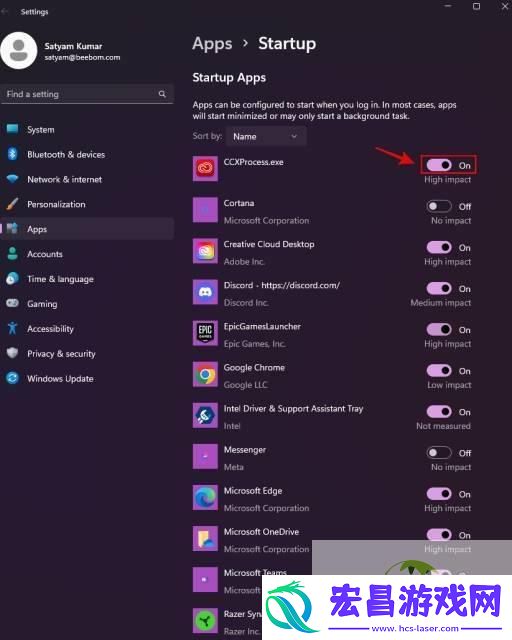This screenshot has width=512, height=640.
Task: Disable Creative Cloud Desktop startup
Action: coord(439,247)
